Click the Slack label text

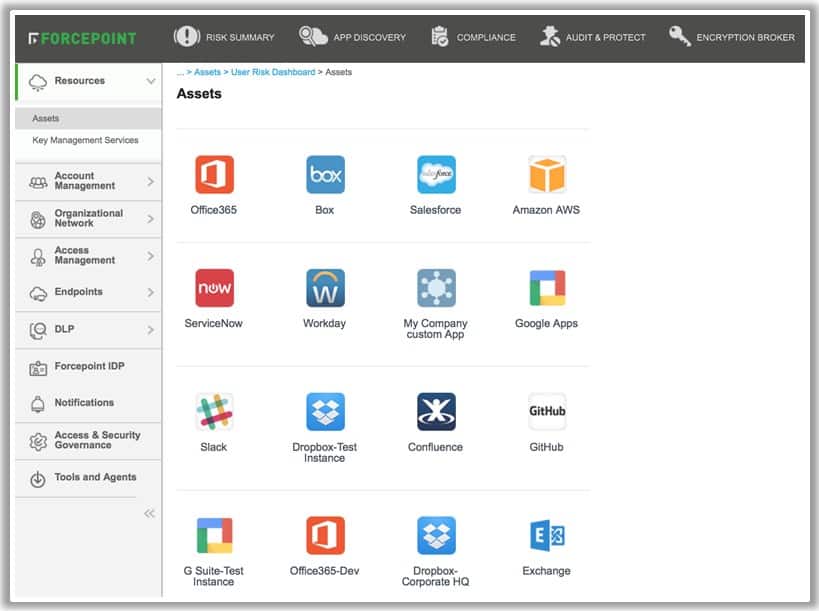point(214,447)
